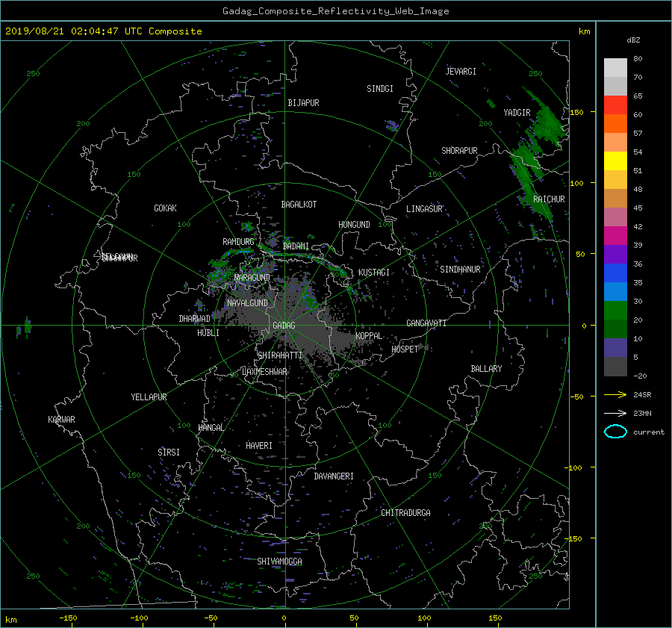Click the GANGAVATI city label

tap(426, 323)
